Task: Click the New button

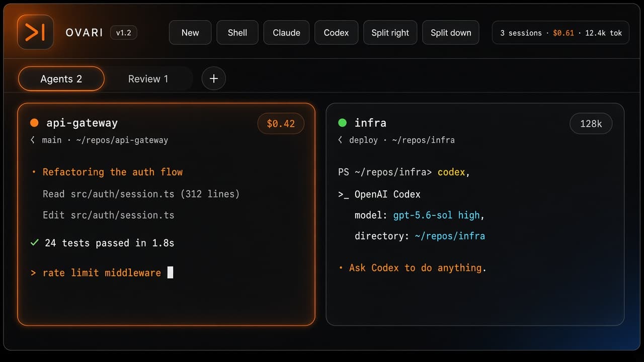Action: [190, 33]
